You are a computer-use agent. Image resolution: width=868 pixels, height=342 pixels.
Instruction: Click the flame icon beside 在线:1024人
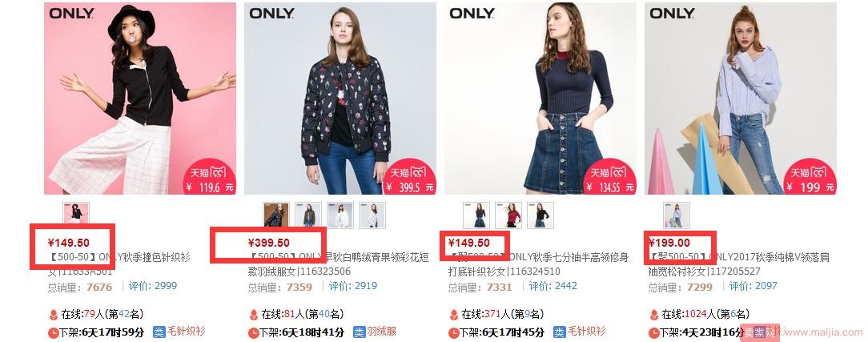tap(654, 314)
